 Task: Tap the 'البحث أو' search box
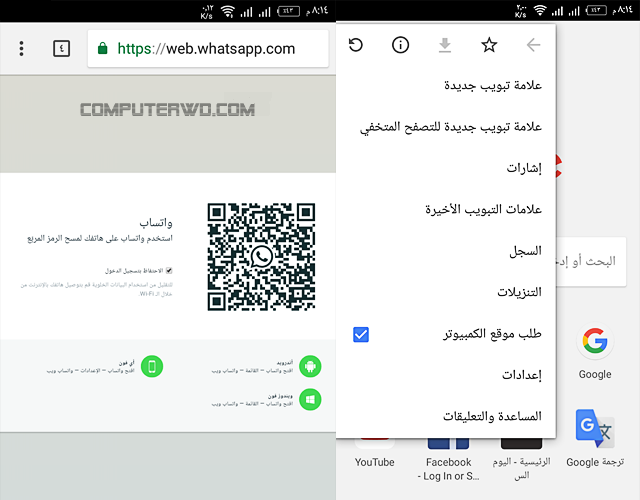(x=591, y=261)
